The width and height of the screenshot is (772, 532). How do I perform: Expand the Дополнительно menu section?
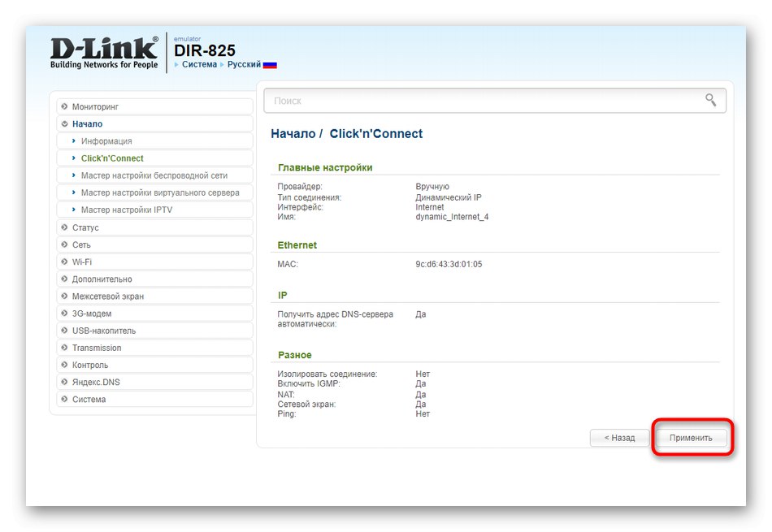coord(154,279)
